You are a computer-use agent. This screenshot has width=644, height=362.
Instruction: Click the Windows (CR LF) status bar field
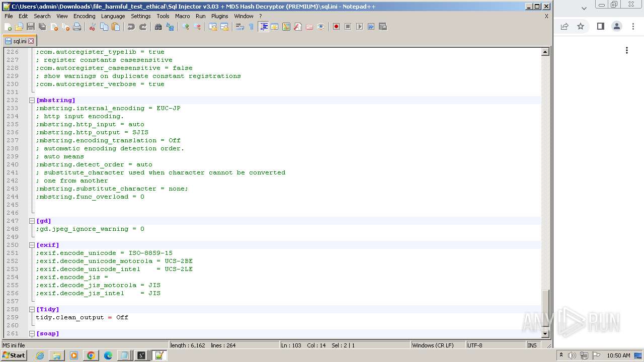pos(438,345)
